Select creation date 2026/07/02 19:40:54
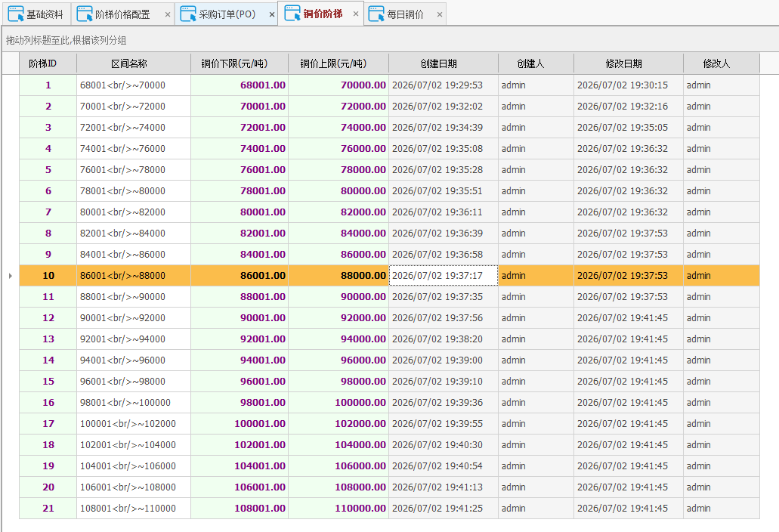Image resolution: width=779 pixels, height=532 pixels. click(444, 466)
